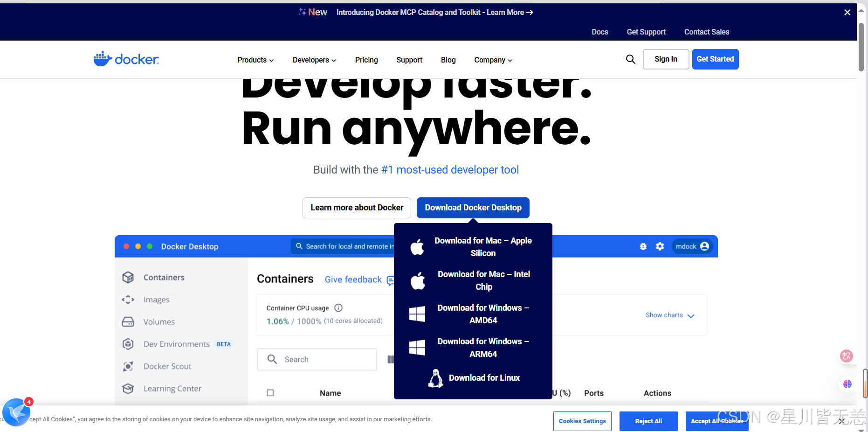Open the site search magnifier icon
The height and width of the screenshot is (432, 868).
(x=631, y=59)
